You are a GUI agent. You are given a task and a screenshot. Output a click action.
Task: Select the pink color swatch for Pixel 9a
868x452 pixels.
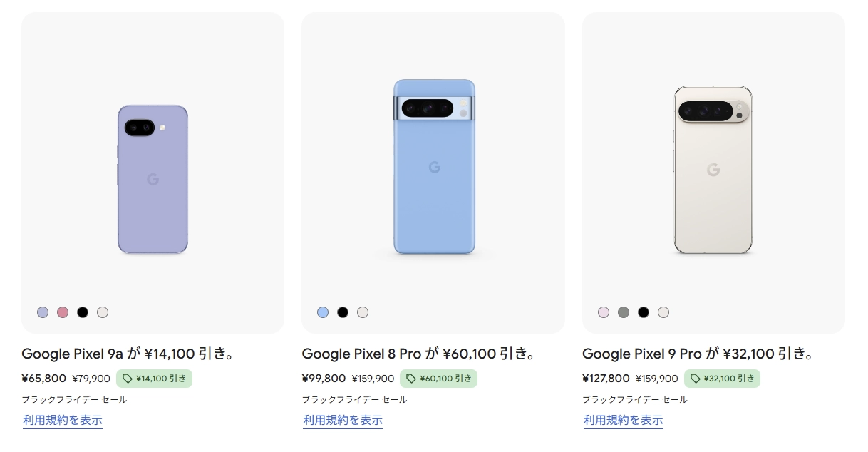click(x=63, y=312)
